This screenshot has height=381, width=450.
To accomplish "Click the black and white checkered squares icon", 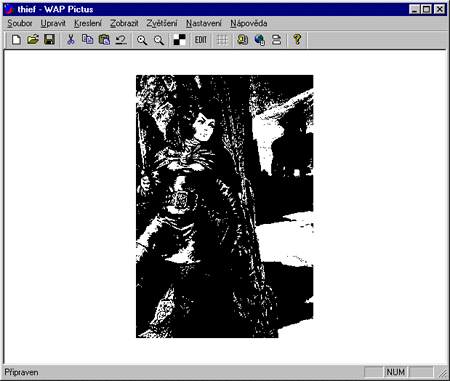I will pos(180,40).
